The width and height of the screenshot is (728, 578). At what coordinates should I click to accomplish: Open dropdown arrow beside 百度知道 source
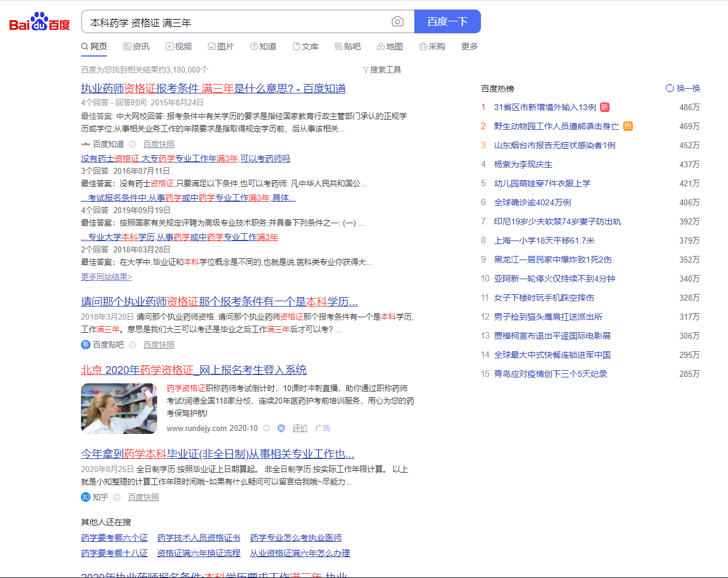(x=133, y=144)
